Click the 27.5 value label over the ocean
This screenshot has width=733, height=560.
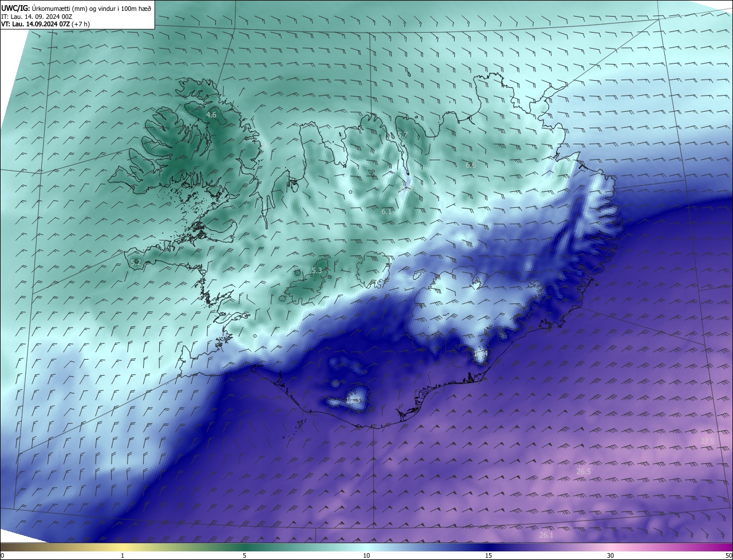point(707,441)
